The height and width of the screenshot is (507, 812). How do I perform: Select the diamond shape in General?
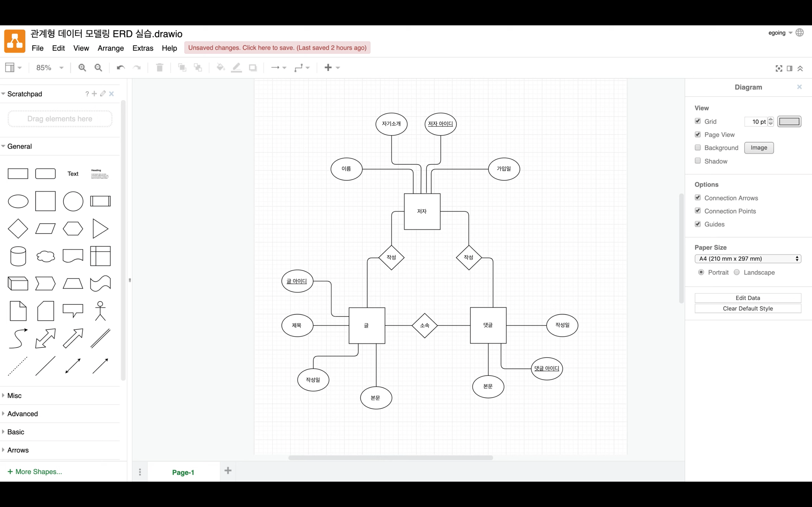[x=18, y=229]
